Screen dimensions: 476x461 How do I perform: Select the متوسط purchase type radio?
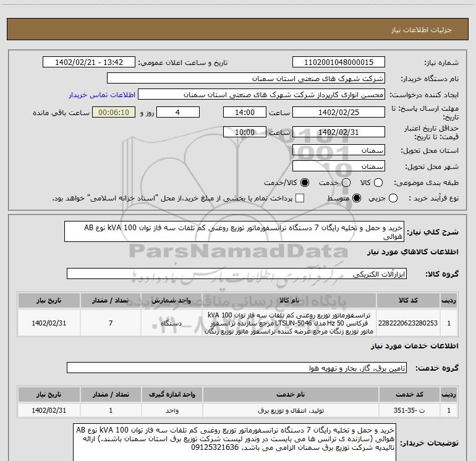[357, 199]
